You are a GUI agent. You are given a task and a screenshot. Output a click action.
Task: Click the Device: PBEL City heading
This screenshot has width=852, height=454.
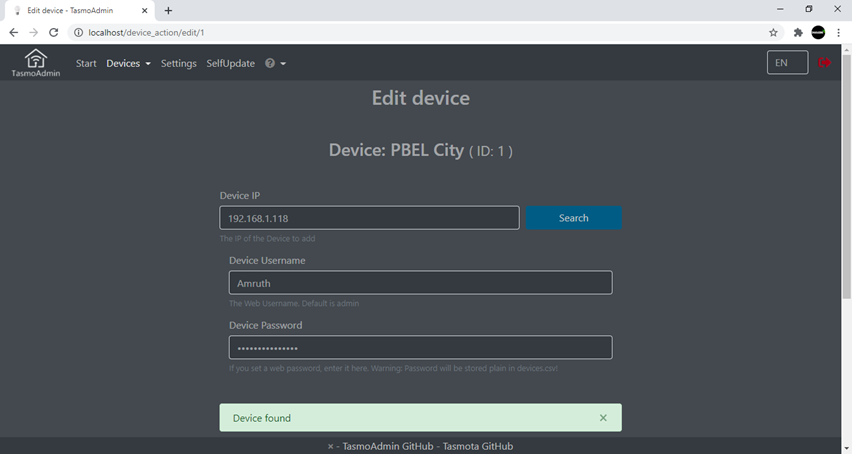421,150
